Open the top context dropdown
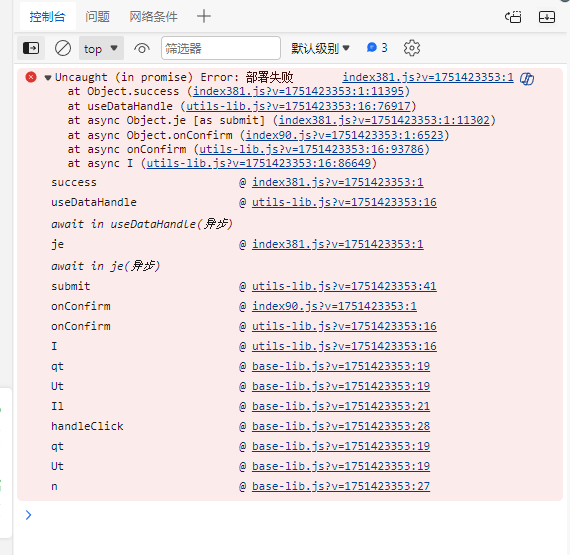This screenshot has height=555, width=570. click(x=101, y=48)
